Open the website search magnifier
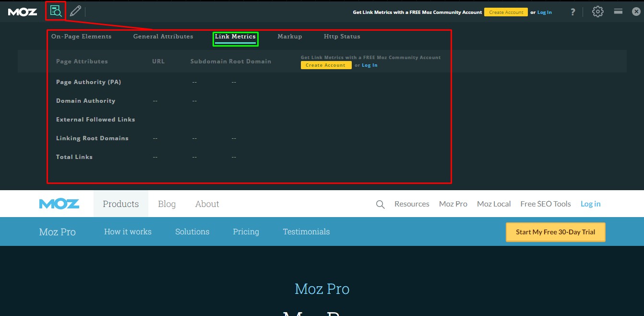Viewport: 644px width, 316px height. 380,204
